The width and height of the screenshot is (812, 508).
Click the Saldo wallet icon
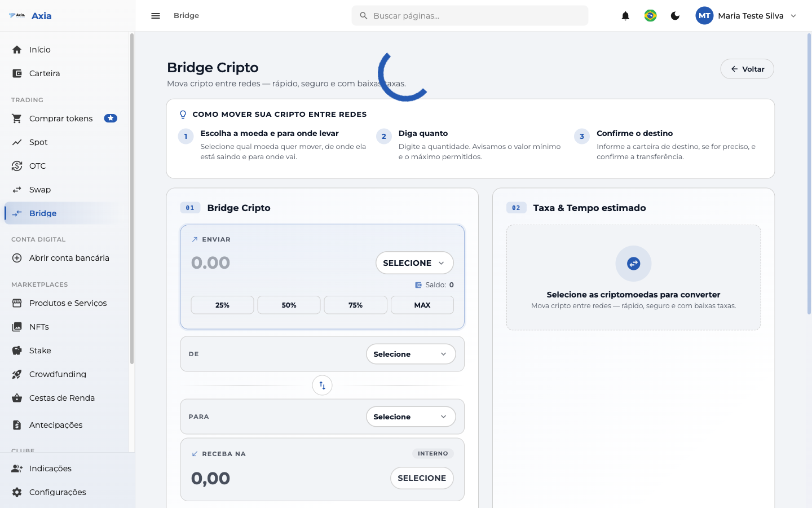(x=418, y=285)
